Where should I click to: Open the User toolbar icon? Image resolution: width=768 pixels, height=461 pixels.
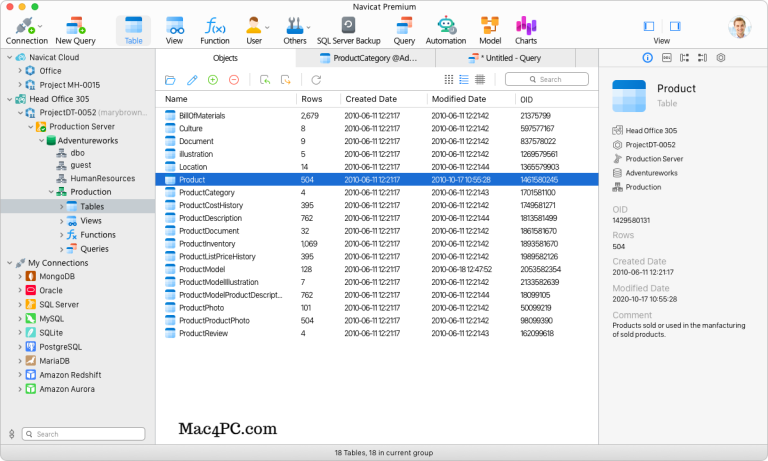pyautogui.click(x=254, y=31)
